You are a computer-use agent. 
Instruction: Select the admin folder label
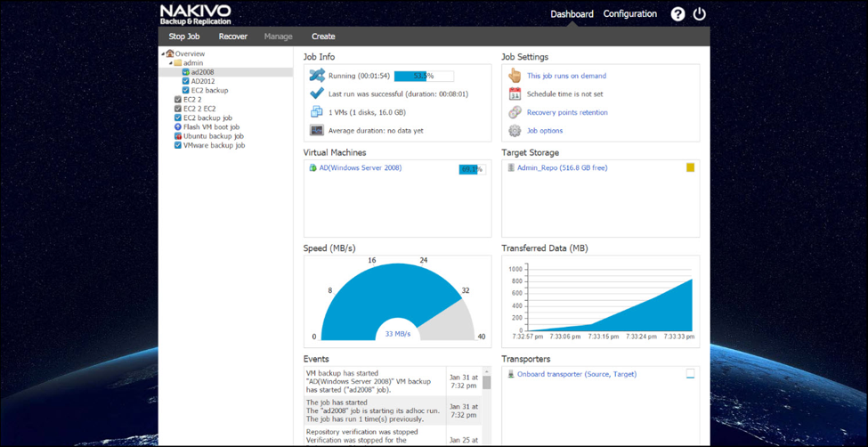point(193,63)
